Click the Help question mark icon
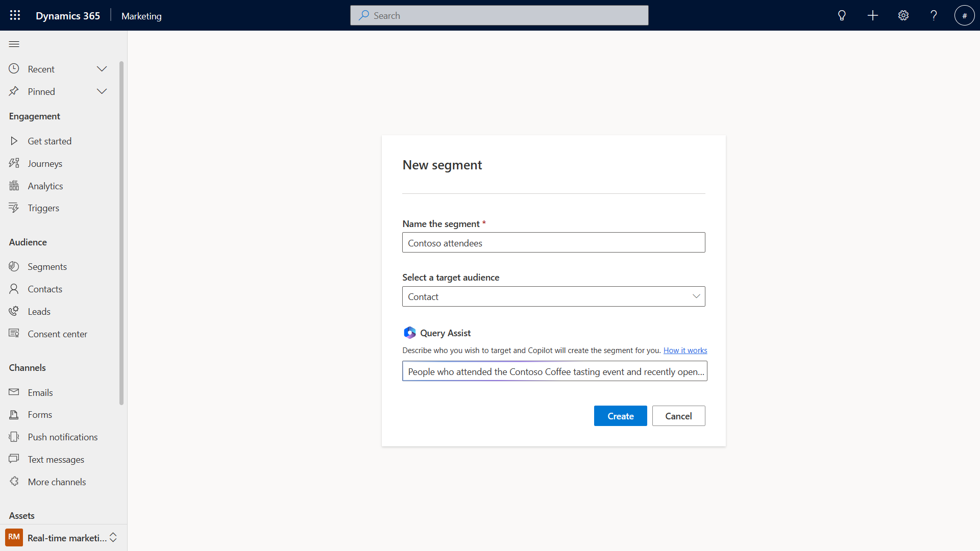Screen dimensions: 980x551 click(934, 15)
